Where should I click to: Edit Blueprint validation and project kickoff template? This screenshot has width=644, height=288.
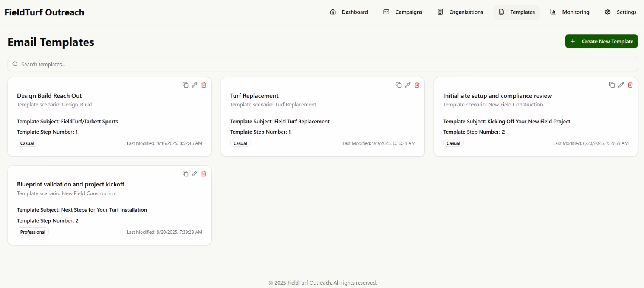195,174
